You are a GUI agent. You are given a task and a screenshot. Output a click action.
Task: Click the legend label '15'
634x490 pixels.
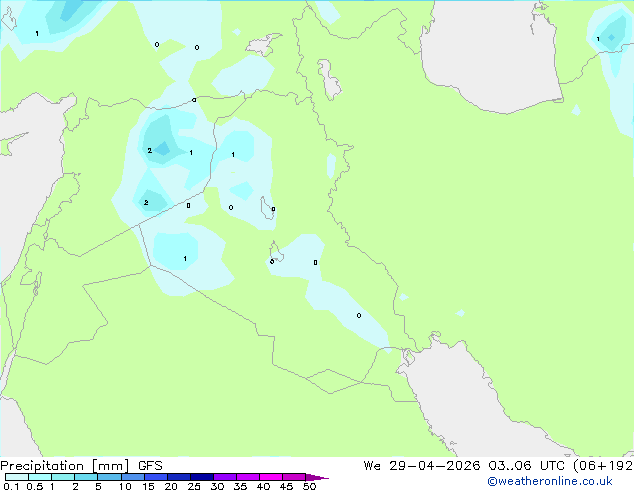[x=148, y=486]
